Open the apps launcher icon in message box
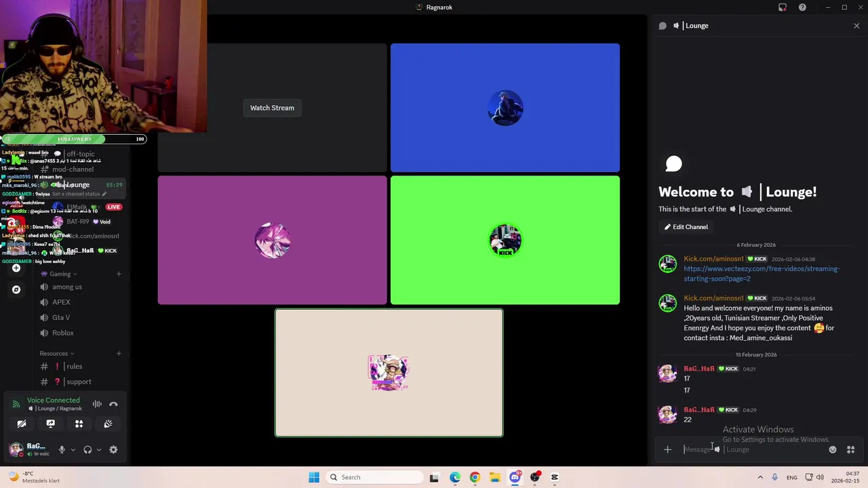Screen dimensions: 868x488 pos(850,449)
